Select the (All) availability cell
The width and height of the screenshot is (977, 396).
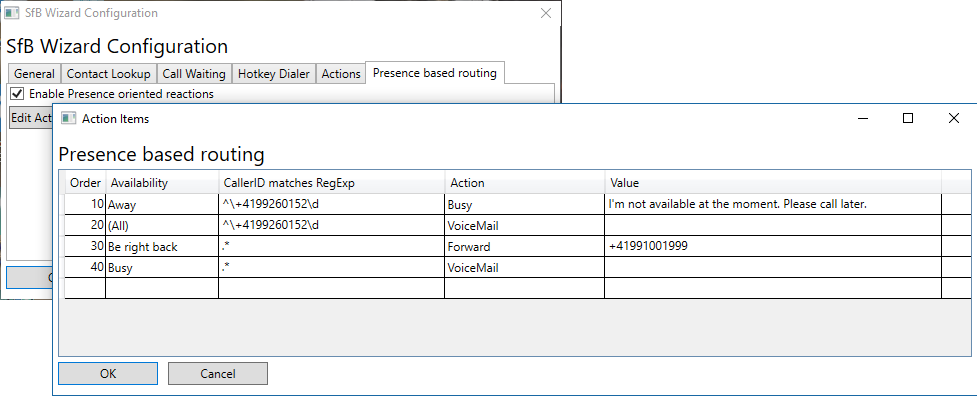point(162,225)
